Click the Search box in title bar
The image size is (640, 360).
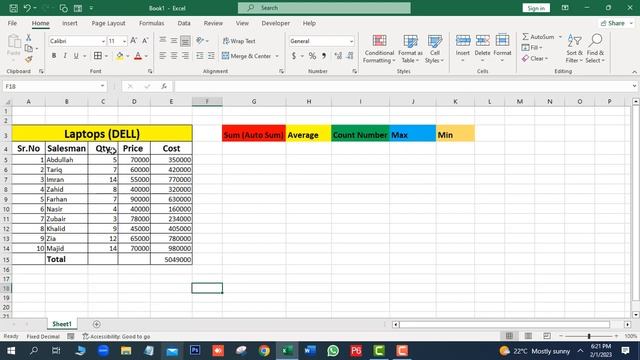pyautogui.click(x=324, y=8)
